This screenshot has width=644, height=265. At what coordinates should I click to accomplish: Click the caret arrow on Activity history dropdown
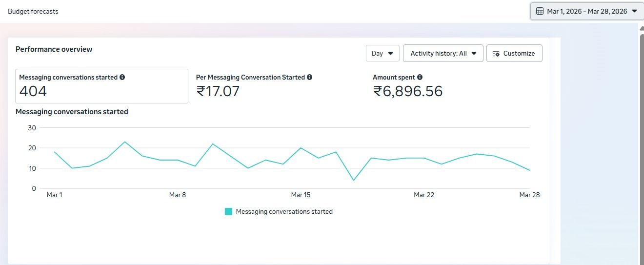coord(474,54)
